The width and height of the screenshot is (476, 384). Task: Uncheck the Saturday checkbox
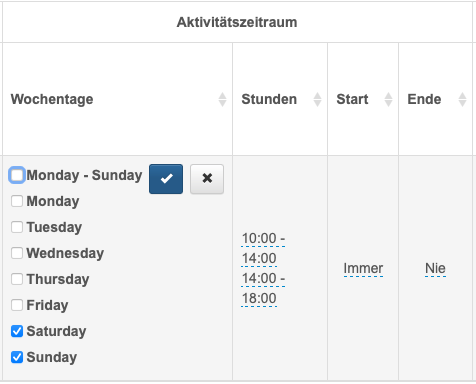click(x=17, y=331)
